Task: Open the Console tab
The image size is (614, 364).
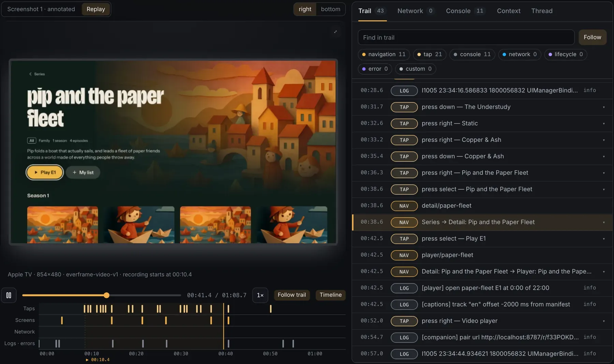Action: click(465, 11)
